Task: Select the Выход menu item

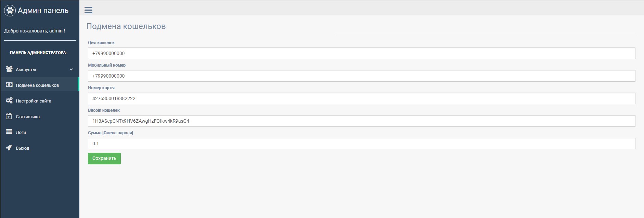Action: click(x=40, y=148)
